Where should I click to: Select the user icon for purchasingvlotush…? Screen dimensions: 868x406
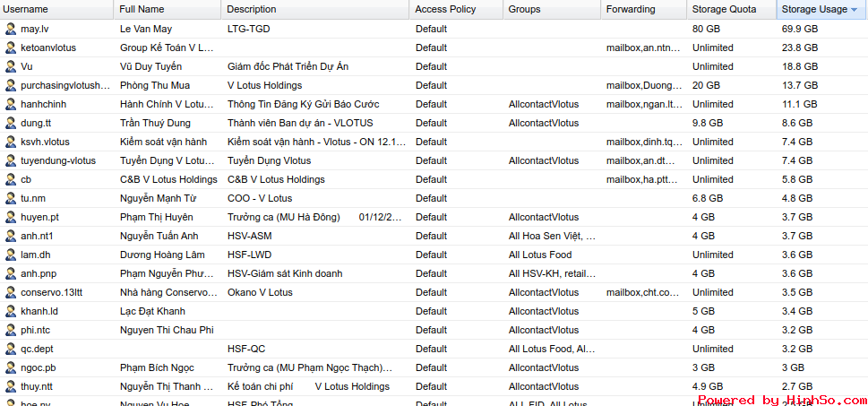(x=10, y=85)
